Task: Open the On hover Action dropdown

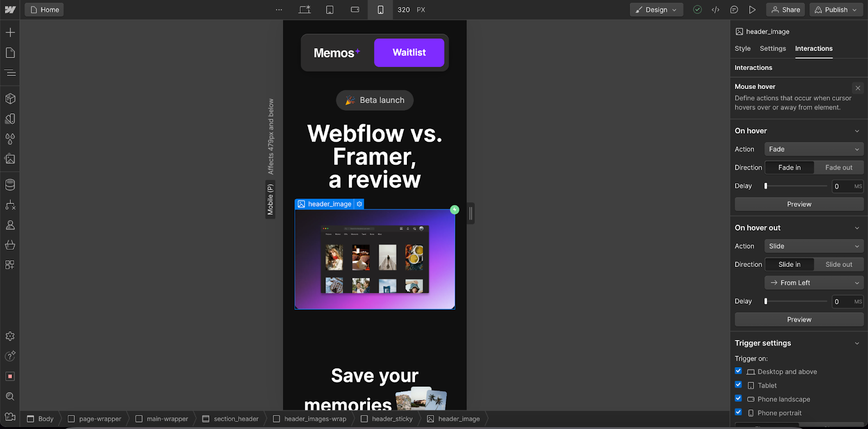Action: click(x=813, y=149)
